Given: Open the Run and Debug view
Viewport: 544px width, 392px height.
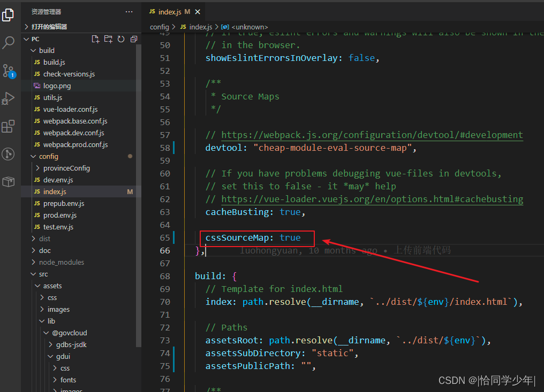Looking at the screenshot, I should (8, 98).
